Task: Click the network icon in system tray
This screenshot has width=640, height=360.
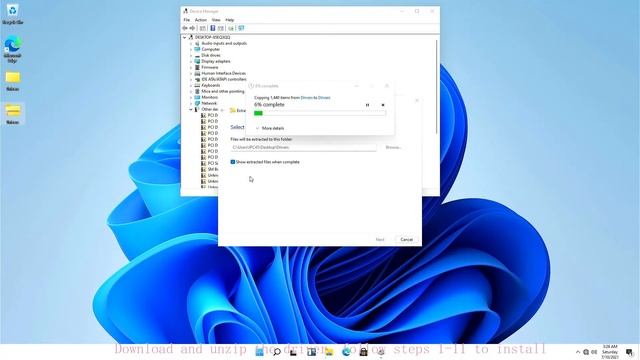Action: [586, 352]
